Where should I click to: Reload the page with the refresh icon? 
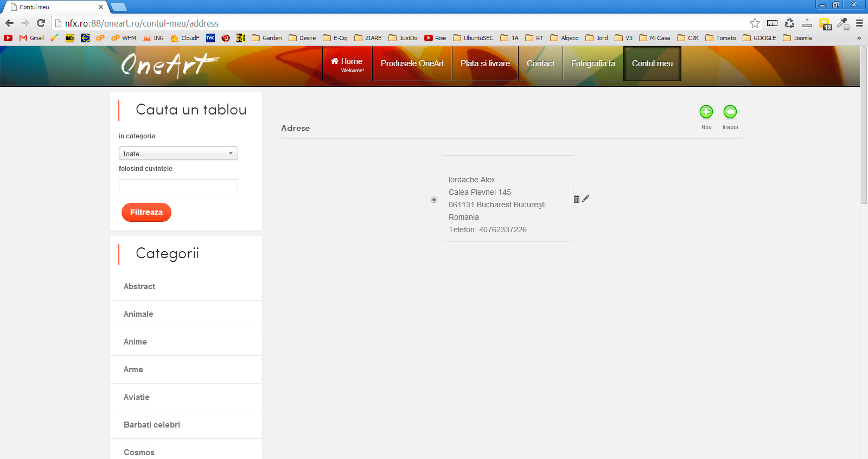[x=41, y=23]
